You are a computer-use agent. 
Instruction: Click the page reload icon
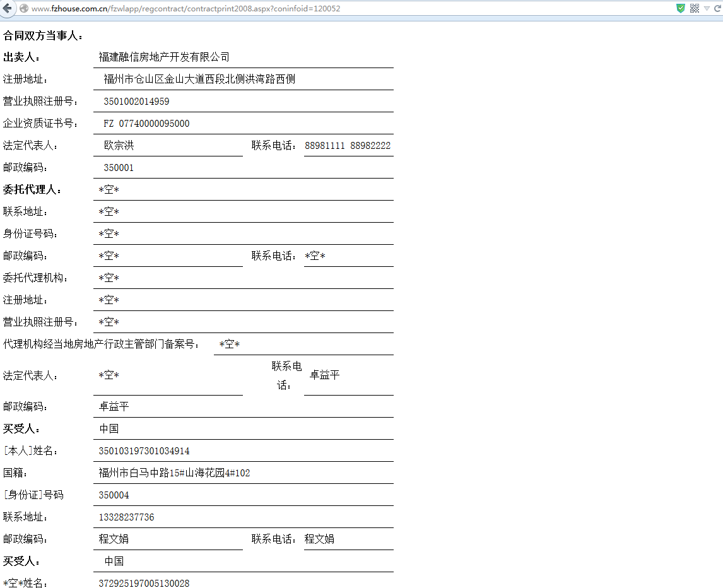pyautogui.click(x=717, y=8)
